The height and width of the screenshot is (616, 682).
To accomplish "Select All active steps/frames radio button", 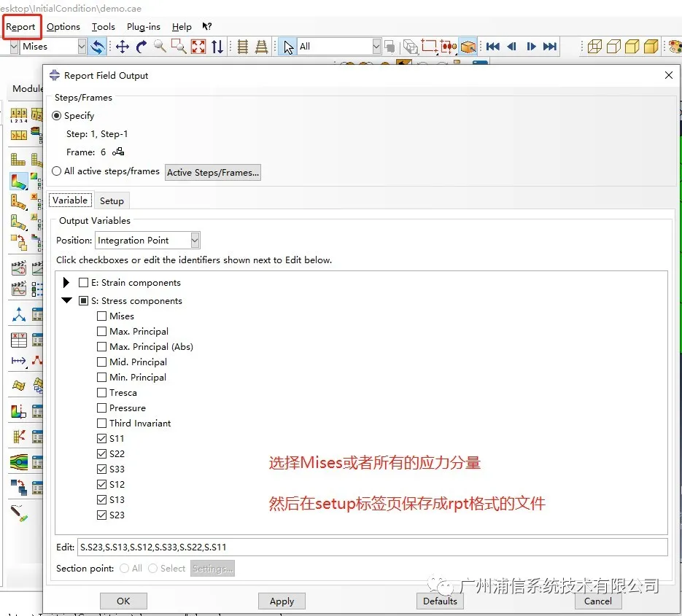I will [57, 171].
